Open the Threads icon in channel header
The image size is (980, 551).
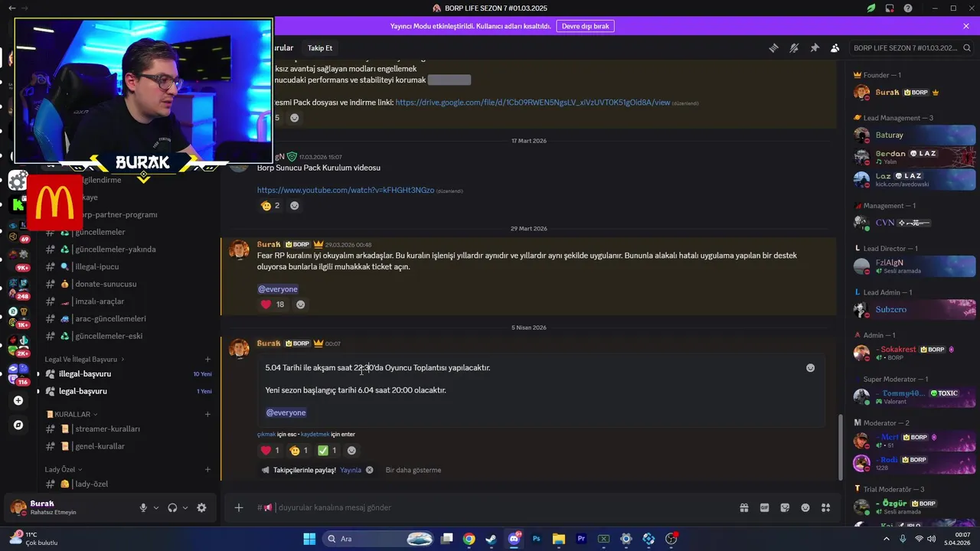point(773,47)
